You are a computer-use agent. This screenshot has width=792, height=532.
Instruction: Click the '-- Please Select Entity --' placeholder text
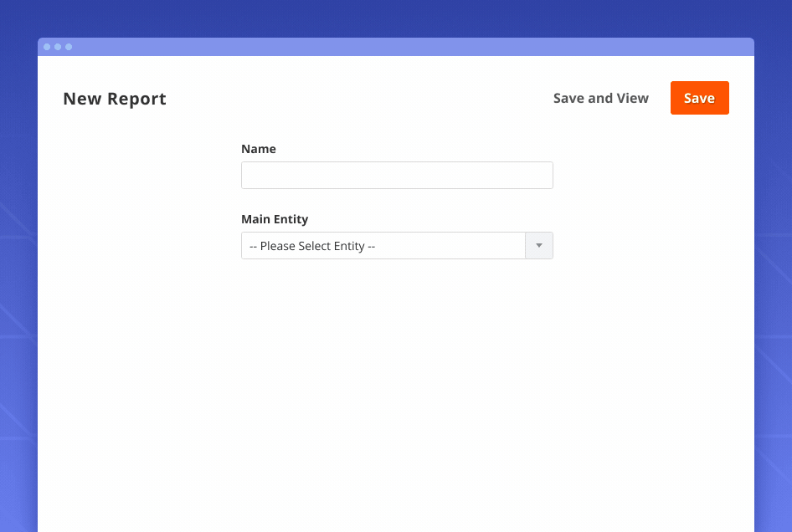312,246
